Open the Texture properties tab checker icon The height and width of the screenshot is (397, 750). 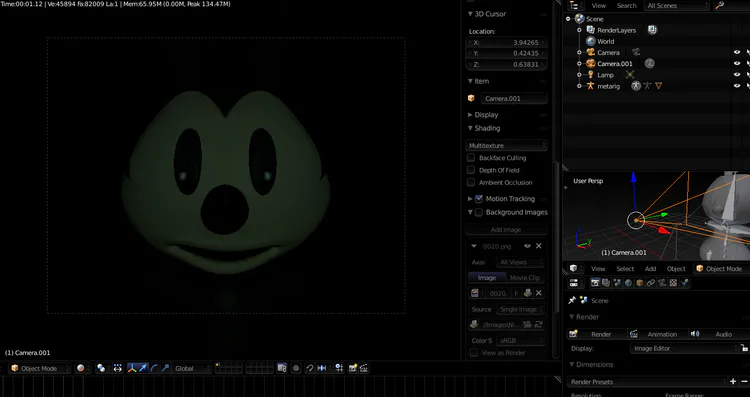[x=673, y=283]
